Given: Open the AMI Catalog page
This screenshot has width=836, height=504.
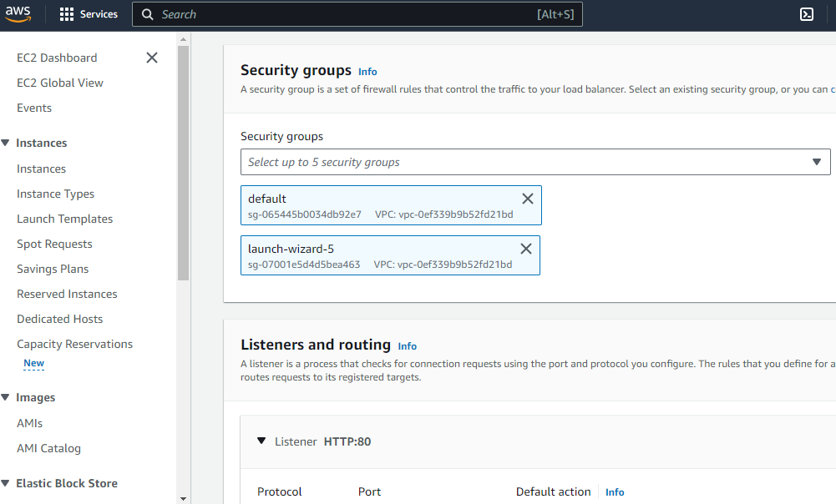Looking at the screenshot, I should click(48, 448).
